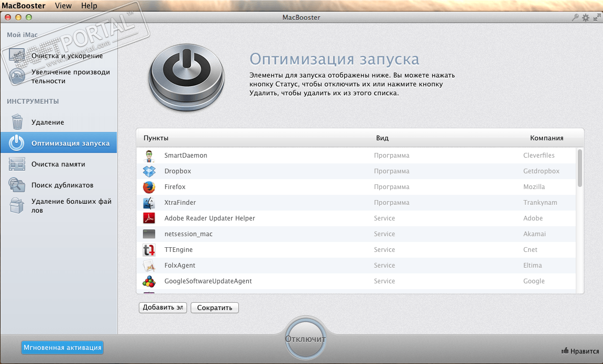Click Service type cell in TTEngine row
603x364 pixels.
[384, 250]
